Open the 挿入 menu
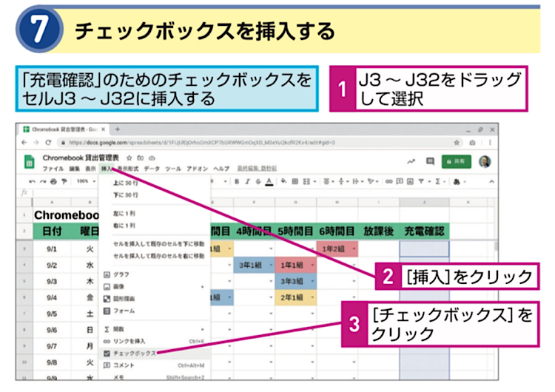 tap(107, 169)
